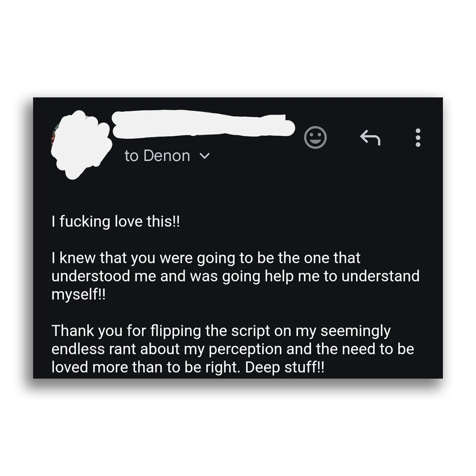Click the words "the one that"

click(x=319, y=258)
